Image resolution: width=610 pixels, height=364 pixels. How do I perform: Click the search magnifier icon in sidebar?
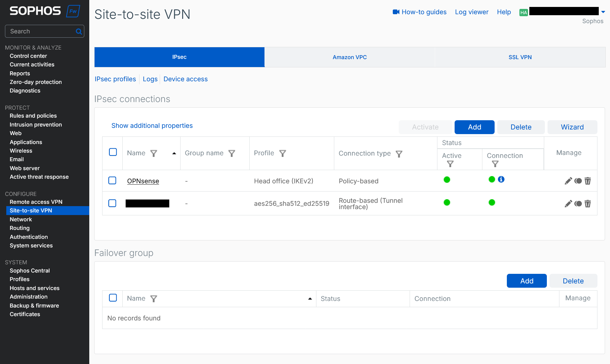79,31
